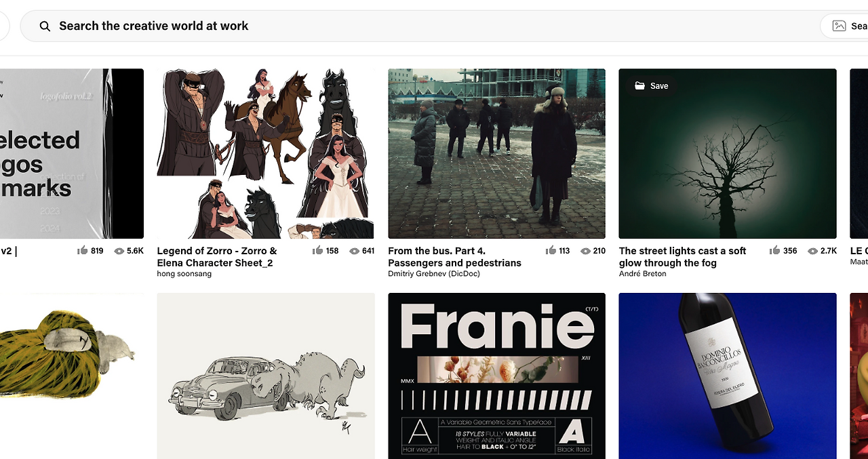Open the Franie typeface project thumbnail
This screenshot has height=459, width=868.
(496, 376)
